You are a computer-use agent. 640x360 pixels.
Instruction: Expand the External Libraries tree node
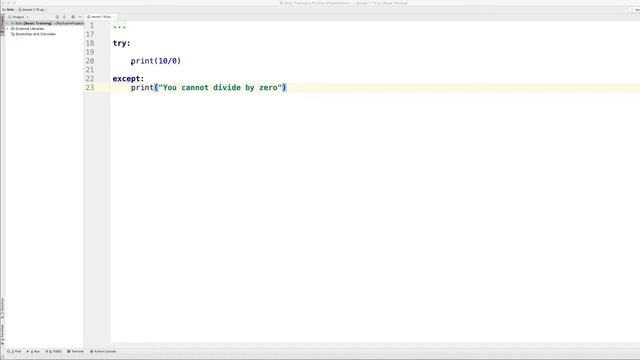[7, 29]
